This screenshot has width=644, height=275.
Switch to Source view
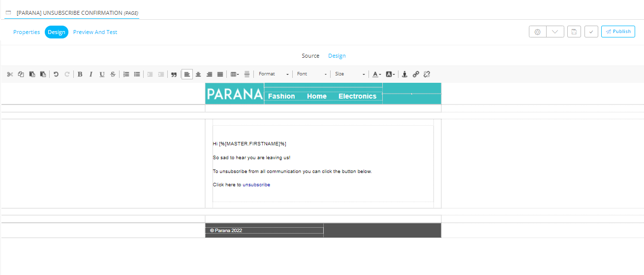[x=310, y=56]
